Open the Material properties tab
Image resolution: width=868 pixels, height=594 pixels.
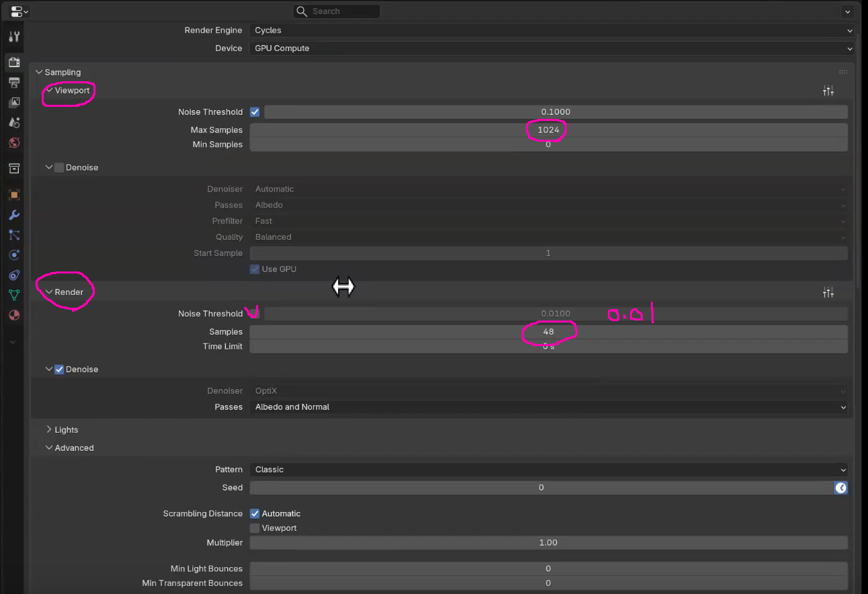(x=13, y=315)
